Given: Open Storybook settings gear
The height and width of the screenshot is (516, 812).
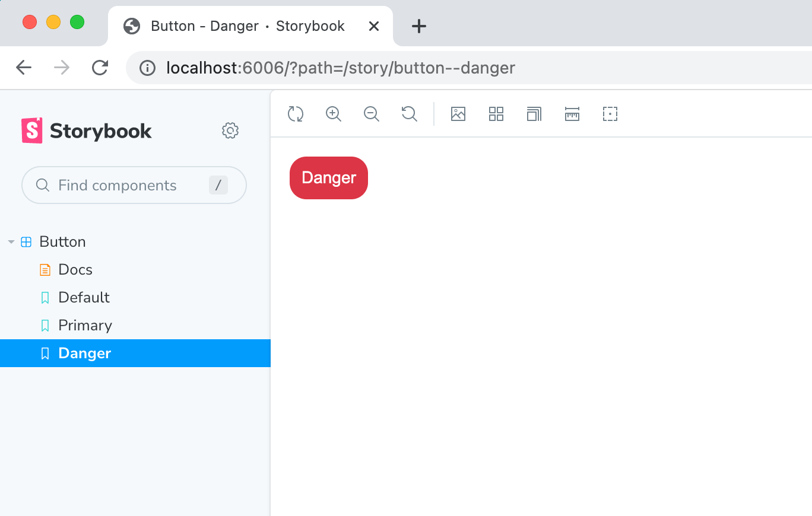Looking at the screenshot, I should (x=230, y=130).
